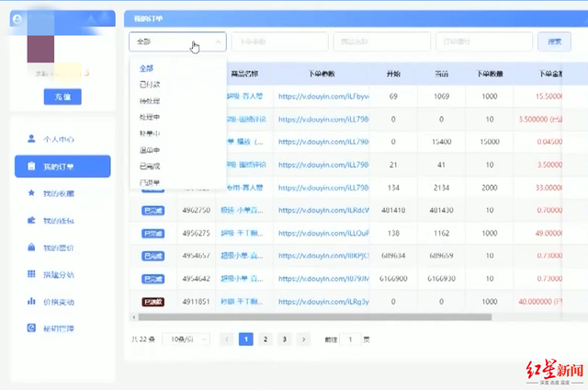This screenshot has height=390, width=588.
Task: Click the 前往 page number input field
Action: (350, 339)
